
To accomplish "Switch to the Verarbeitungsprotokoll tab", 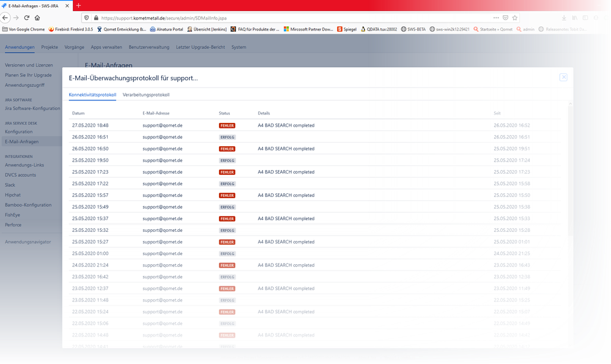I will coord(146,95).
